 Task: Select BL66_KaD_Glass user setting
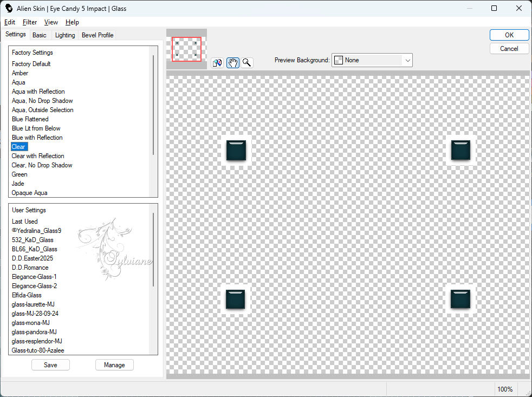click(x=35, y=249)
